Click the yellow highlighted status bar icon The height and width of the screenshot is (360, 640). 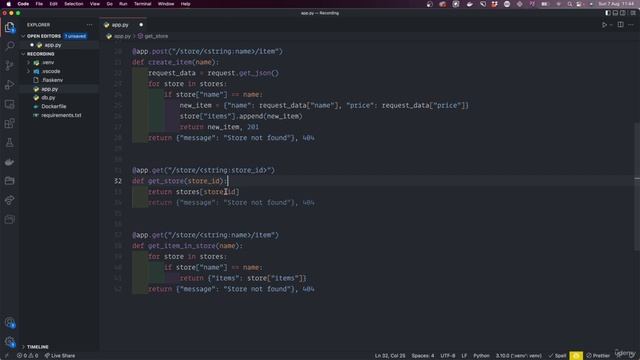click(576, 356)
